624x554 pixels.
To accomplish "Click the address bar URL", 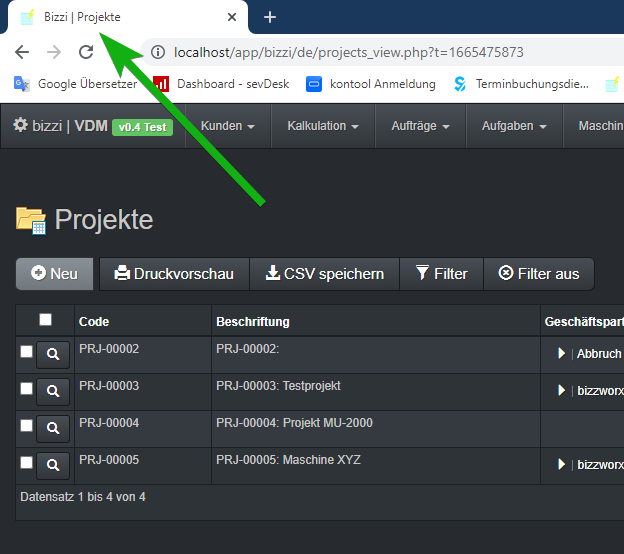I will (x=349, y=53).
